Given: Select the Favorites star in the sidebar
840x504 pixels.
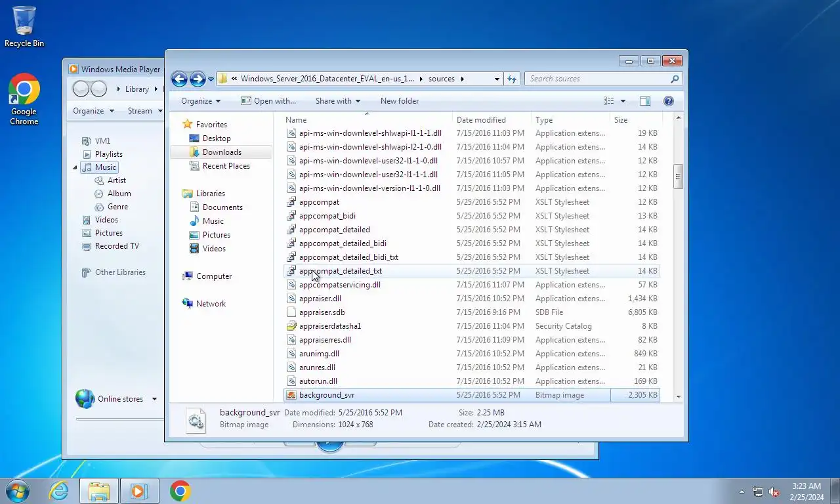Looking at the screenshot, I should [188, 124].
